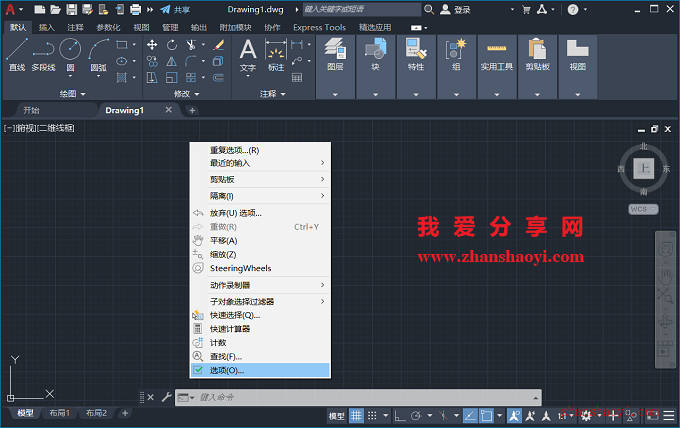The width and height of the screenshot is (680, 428).
Task: Toggle annotation objects visibility in status bar
Action: pyautogui.click(x=514, y=416)
